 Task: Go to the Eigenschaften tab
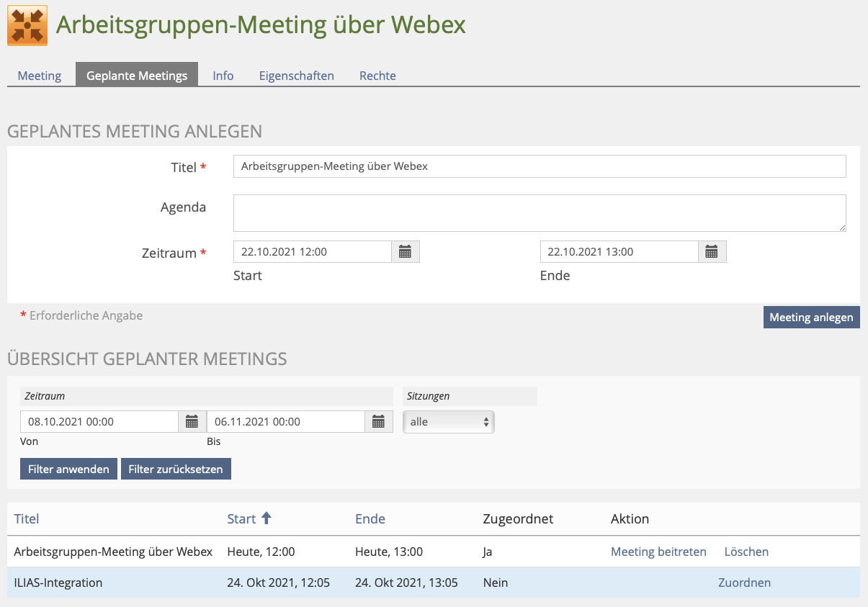click(297, 76)
